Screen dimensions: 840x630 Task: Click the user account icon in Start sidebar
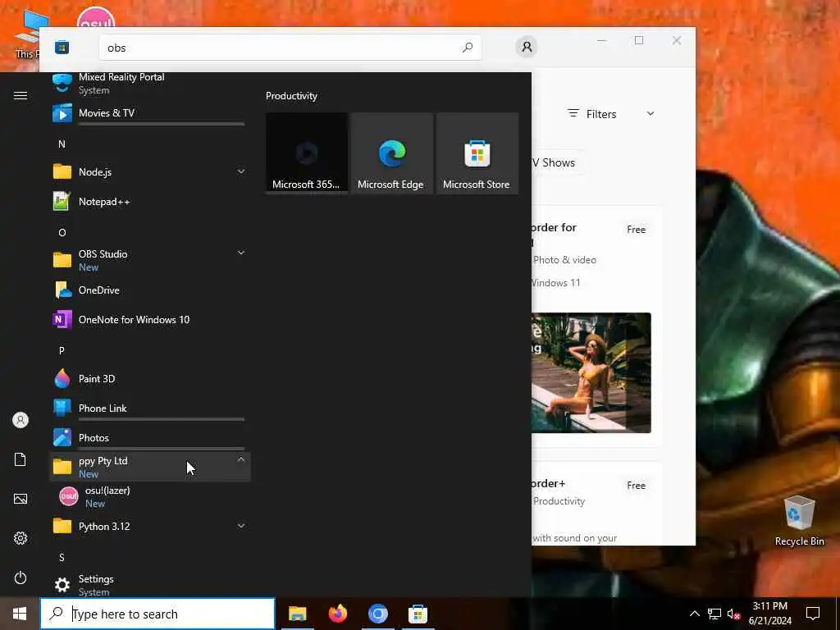click(x=21, y=420)
